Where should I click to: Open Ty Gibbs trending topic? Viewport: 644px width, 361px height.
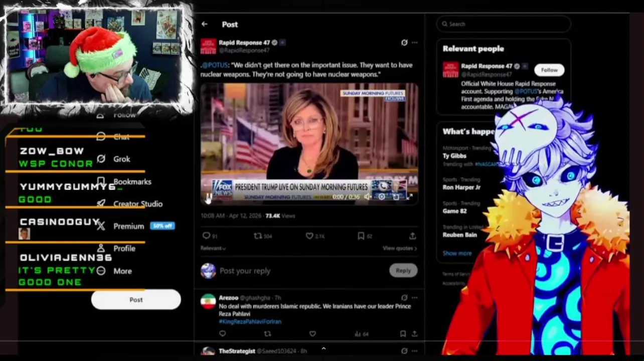[454, 156]
